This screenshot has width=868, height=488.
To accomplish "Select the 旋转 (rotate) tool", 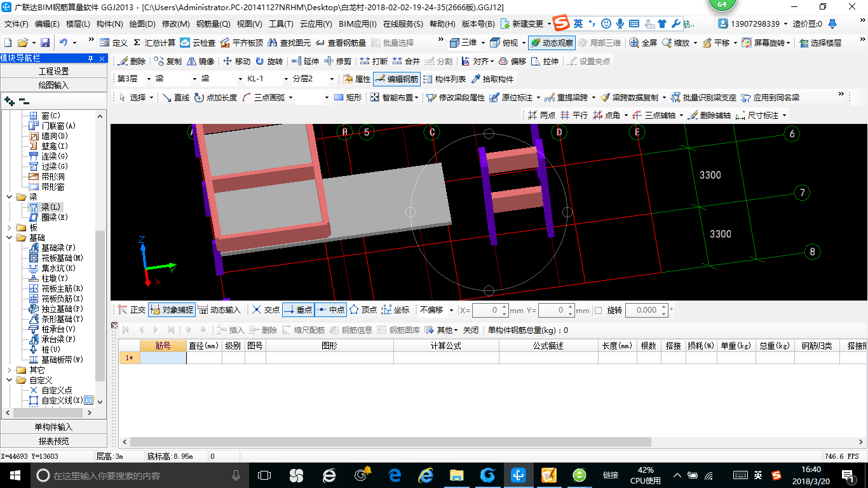I will coord(269,62).
